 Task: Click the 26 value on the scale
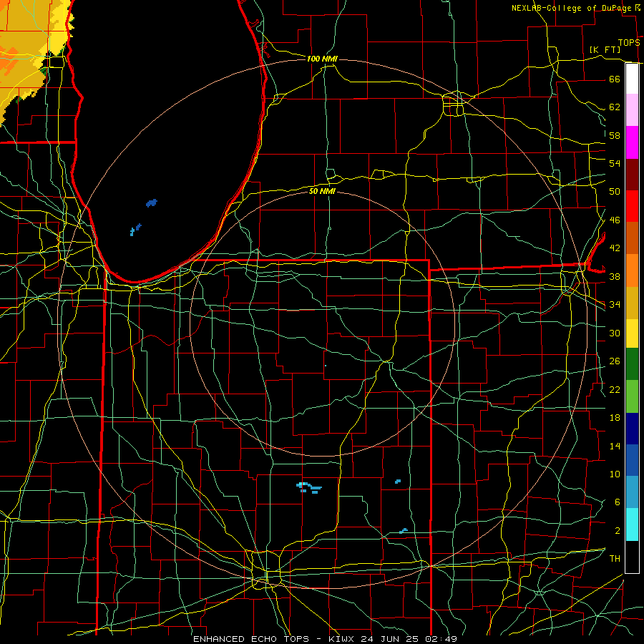point(615,361)
